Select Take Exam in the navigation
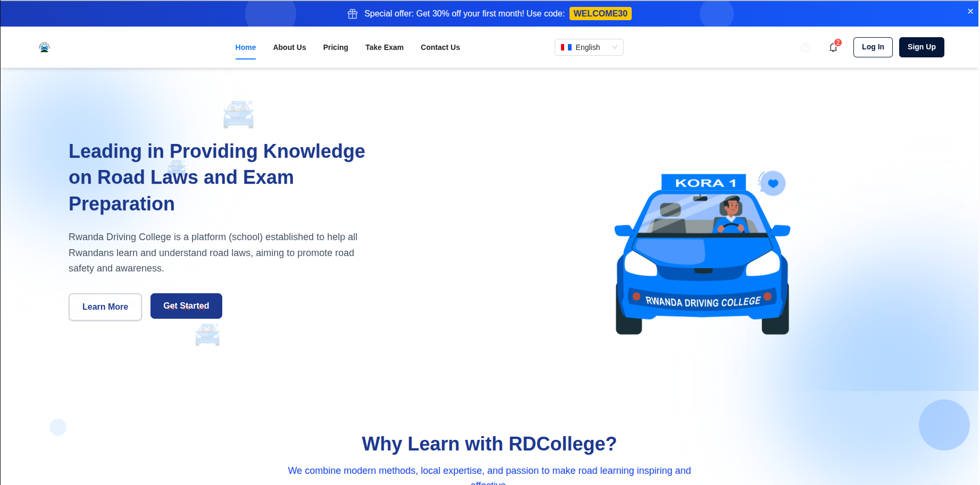 tap(384, 47)
